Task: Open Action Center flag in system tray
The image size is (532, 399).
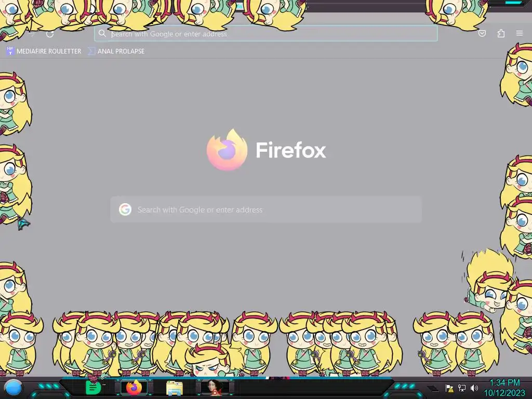Action: (x=449, y=388)
